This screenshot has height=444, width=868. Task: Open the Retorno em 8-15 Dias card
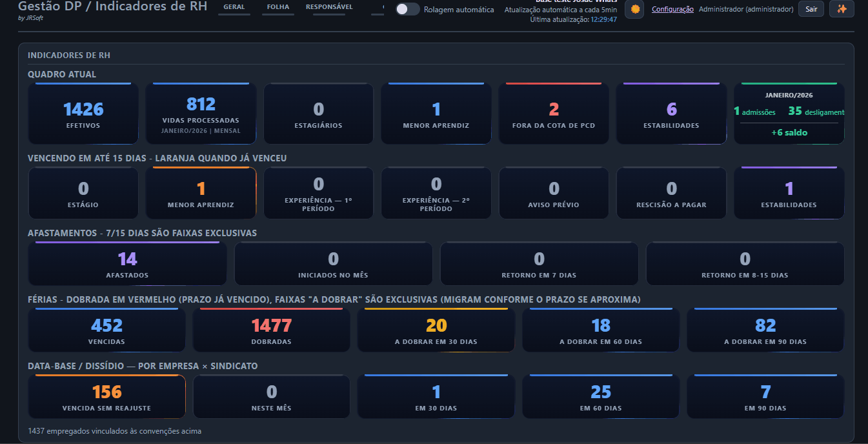[x=745, y=264]
